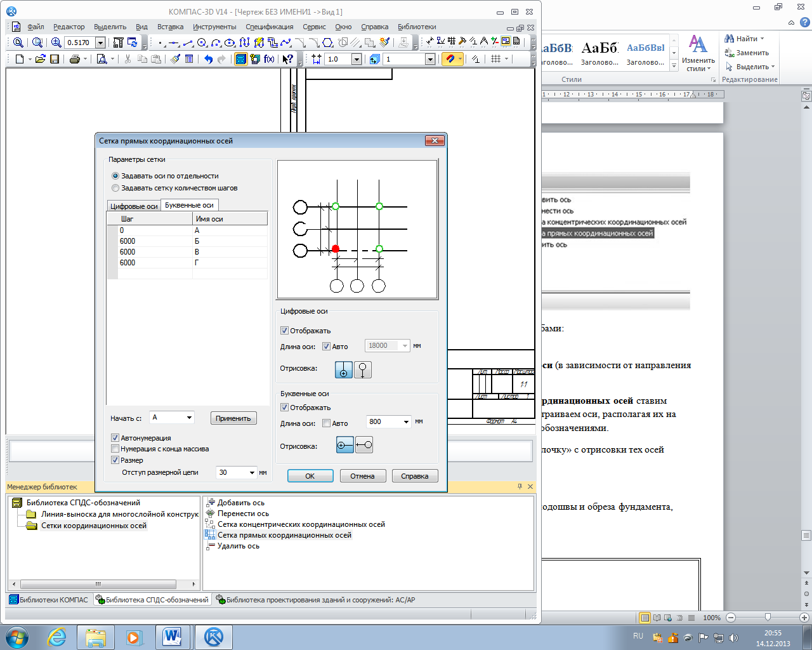Select 'Сетки координационных осей' tree folder
The width and height of the screenshot is (812, 650).
coord(93,526)
